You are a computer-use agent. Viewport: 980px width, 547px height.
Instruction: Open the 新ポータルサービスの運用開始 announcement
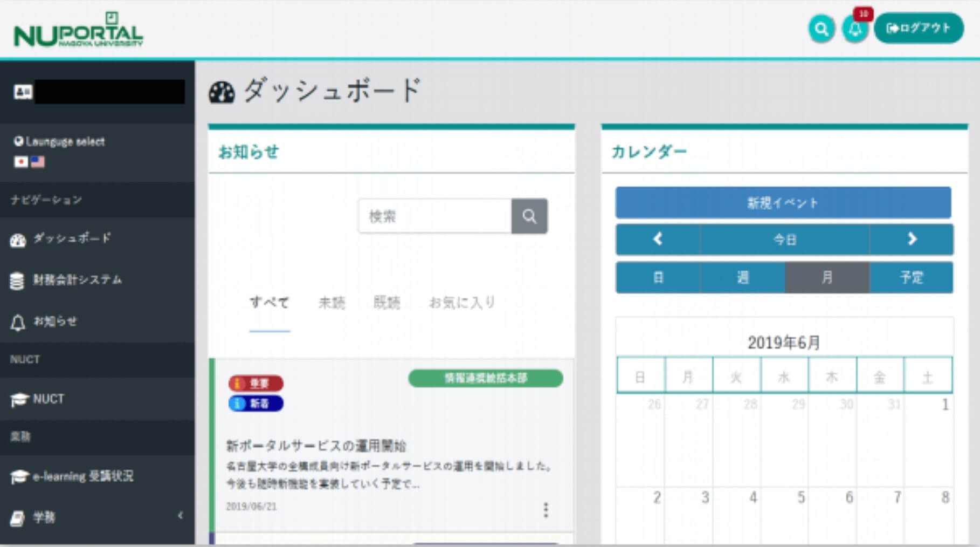pos(317,446)
